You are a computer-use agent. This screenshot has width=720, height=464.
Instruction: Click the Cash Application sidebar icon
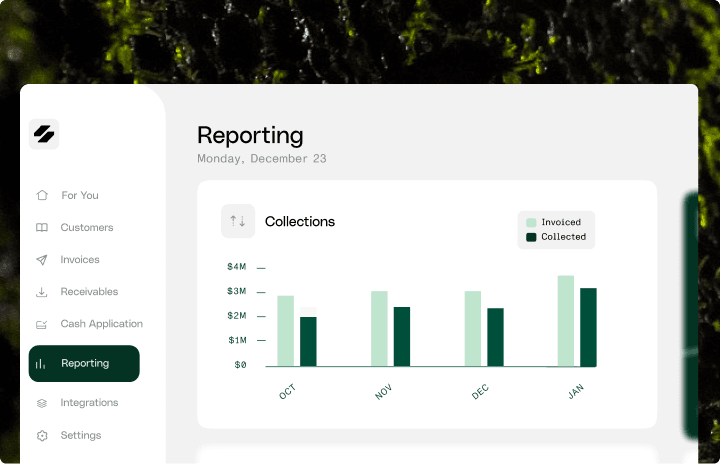(x=42, y=324)
